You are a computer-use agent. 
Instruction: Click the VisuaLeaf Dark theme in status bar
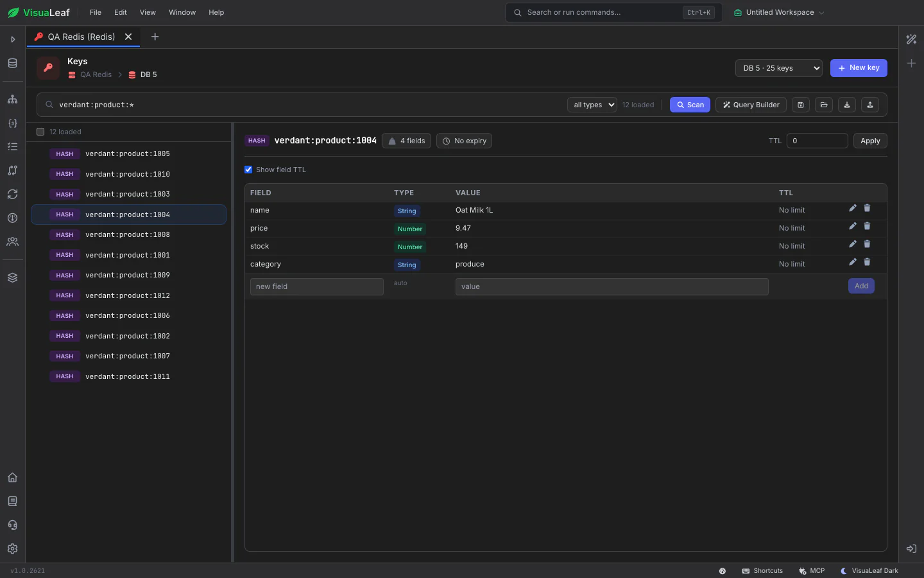coord(869,570)
